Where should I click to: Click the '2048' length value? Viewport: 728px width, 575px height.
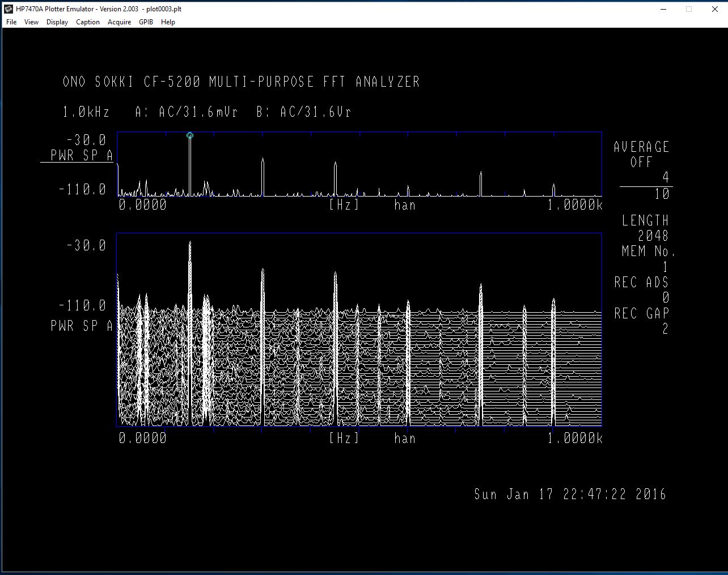tap(653, 236)
